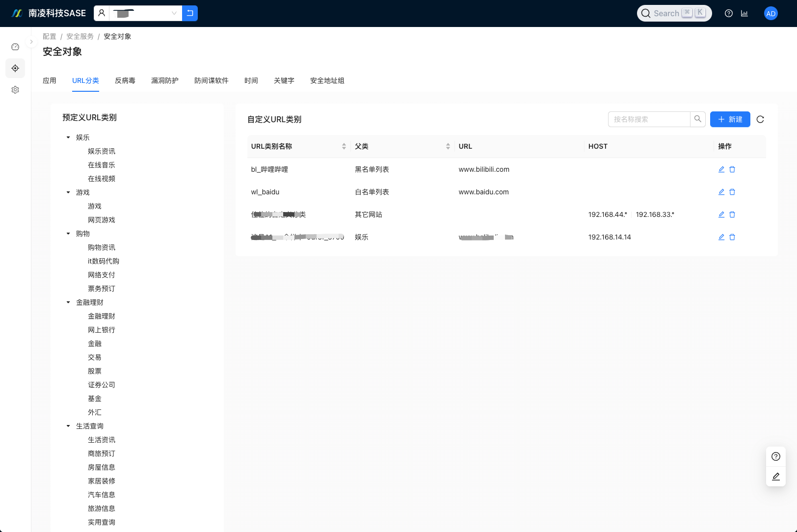Switch to the 关键字 tab

(284, 80)
